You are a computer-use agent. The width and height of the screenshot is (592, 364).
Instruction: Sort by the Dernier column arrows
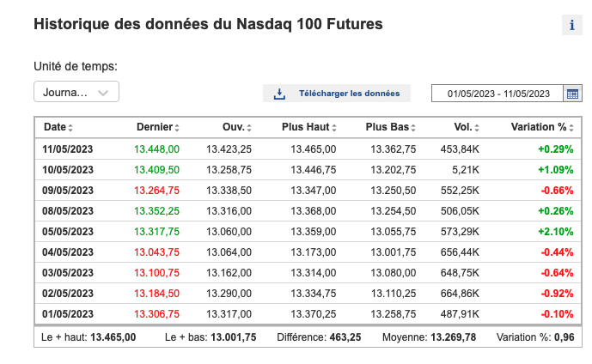point(177,127)
